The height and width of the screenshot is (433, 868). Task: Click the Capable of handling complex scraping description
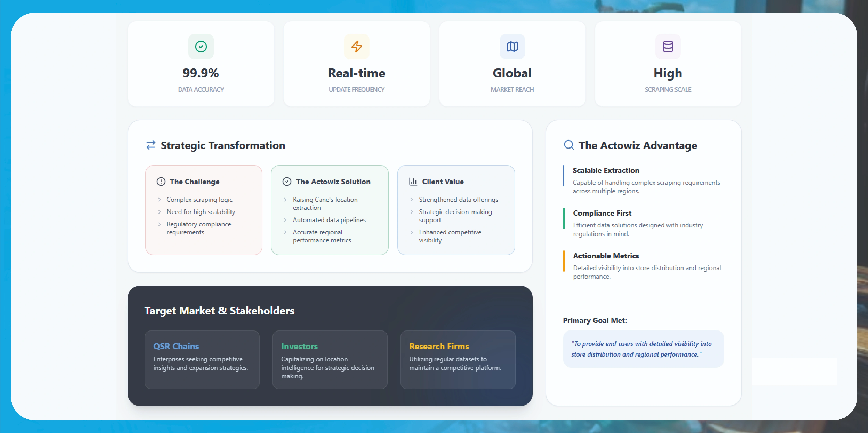click(x=646, y=187)
